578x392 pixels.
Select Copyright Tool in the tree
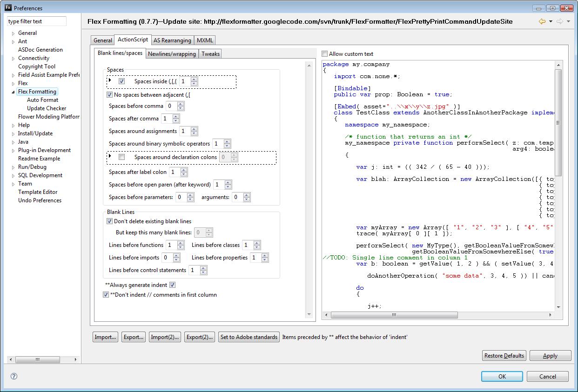37,66
